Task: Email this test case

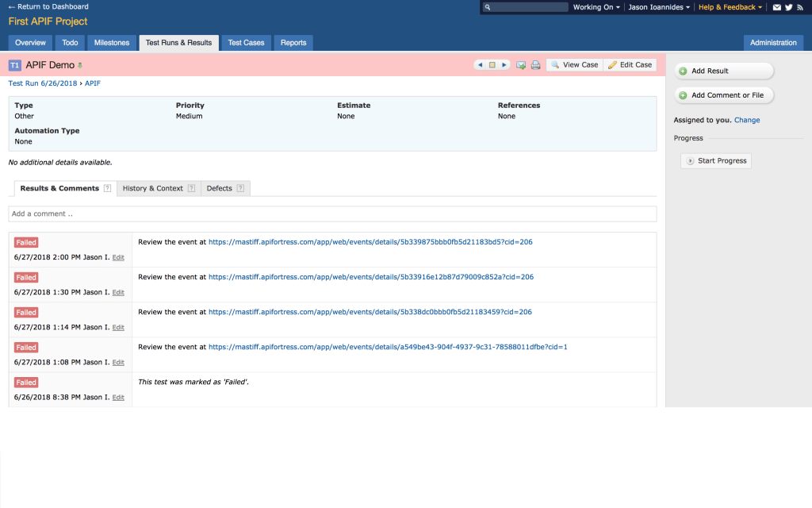Action: pos(520,65)
